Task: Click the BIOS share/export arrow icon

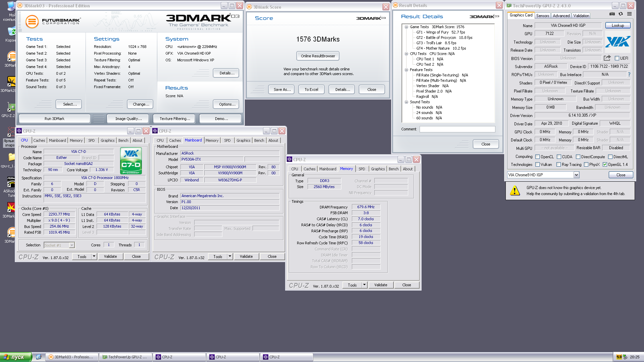Action: (x=607, y=58)
